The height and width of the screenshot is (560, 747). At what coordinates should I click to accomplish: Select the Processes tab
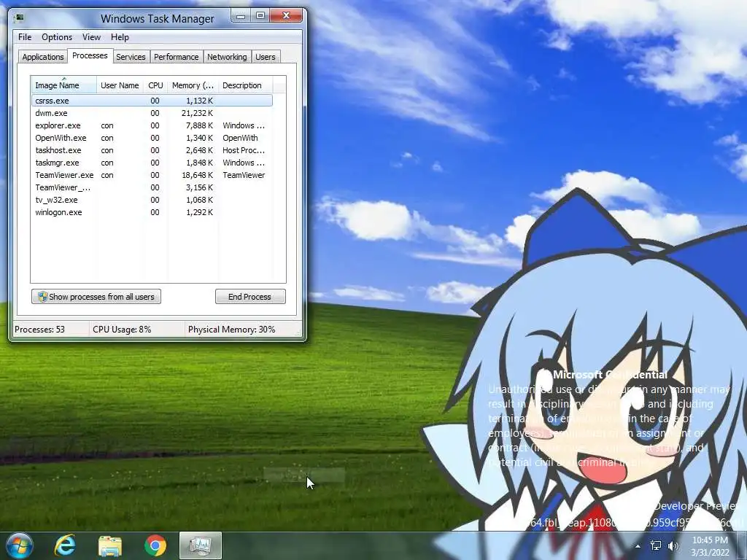90,55
